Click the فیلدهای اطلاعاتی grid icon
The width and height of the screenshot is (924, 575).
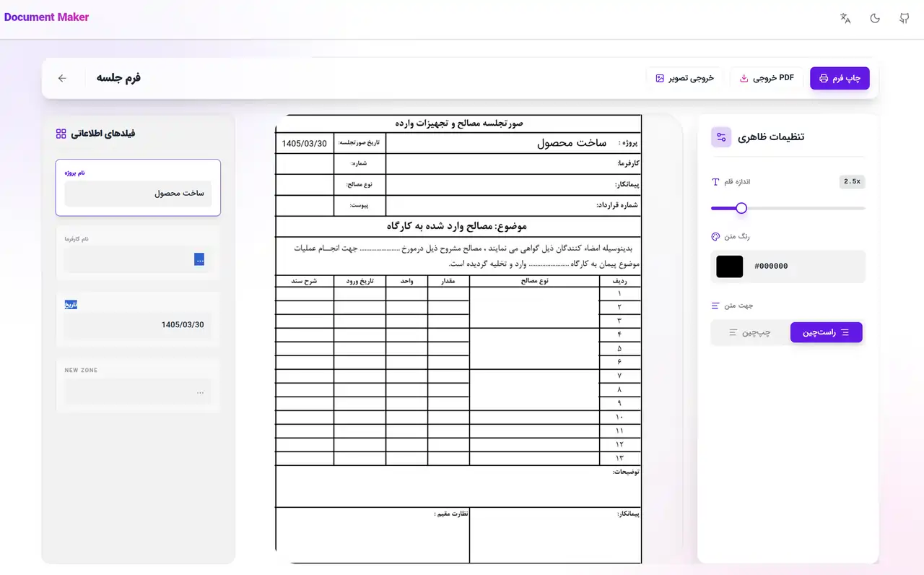tap(61, 134)
